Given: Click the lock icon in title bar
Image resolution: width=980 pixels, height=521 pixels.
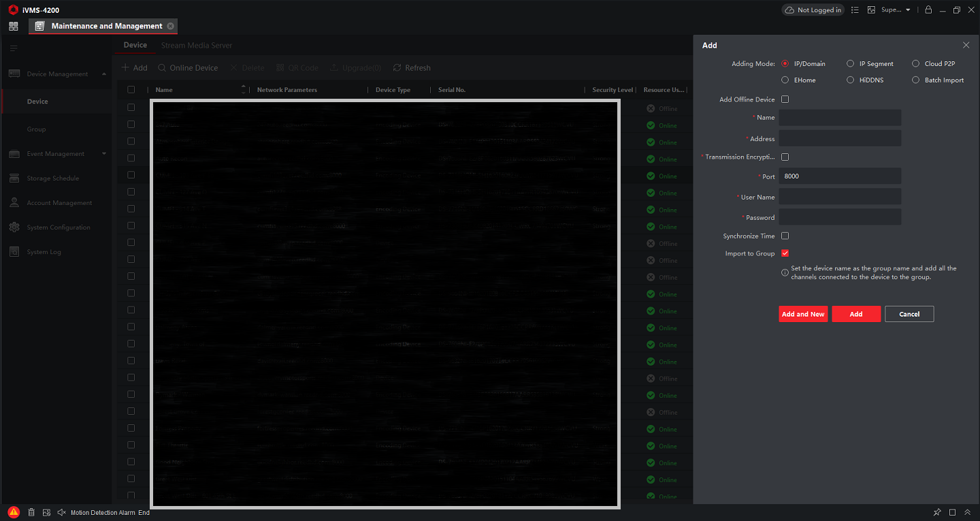Looking at the screenshot, I should click(x=928, y=10).
